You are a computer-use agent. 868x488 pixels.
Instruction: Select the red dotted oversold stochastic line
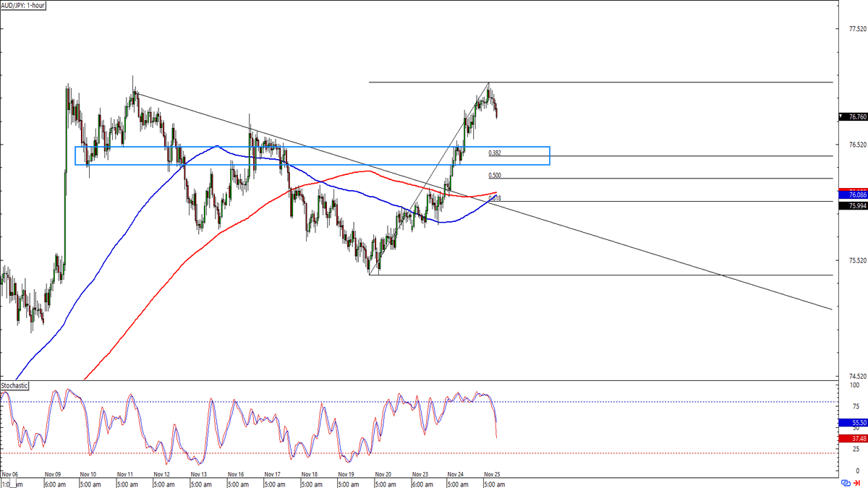tap(420, 453)
